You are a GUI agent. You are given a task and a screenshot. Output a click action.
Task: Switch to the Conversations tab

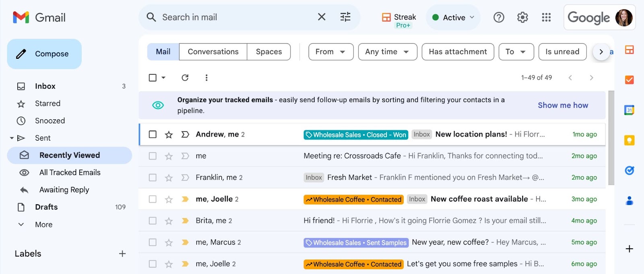(213, 52)
